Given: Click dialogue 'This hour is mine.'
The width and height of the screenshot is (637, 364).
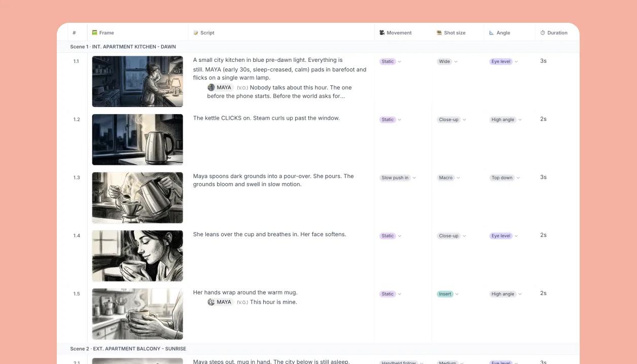Looking at the screenshot, I should click(273, 302).
